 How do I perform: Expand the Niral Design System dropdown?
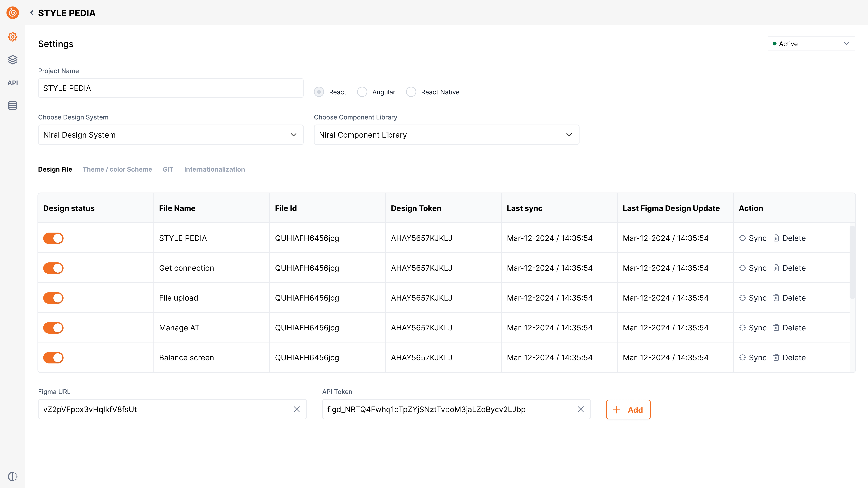coord(170,135)
